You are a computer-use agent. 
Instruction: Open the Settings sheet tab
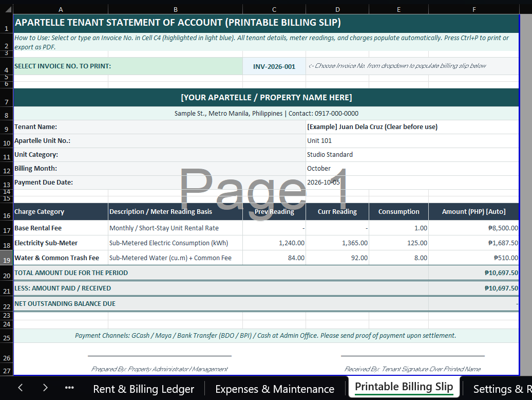pos(502,389)
